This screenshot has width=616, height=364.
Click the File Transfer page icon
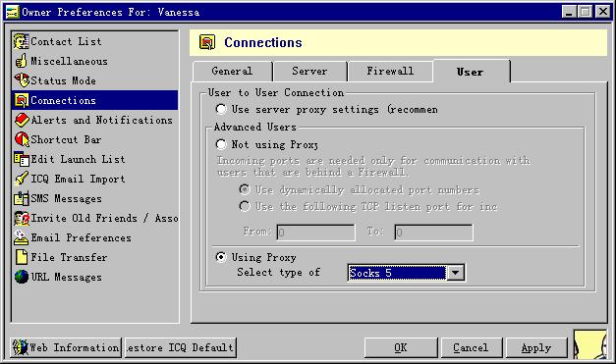pyautogui.click(x=22, y=257)
